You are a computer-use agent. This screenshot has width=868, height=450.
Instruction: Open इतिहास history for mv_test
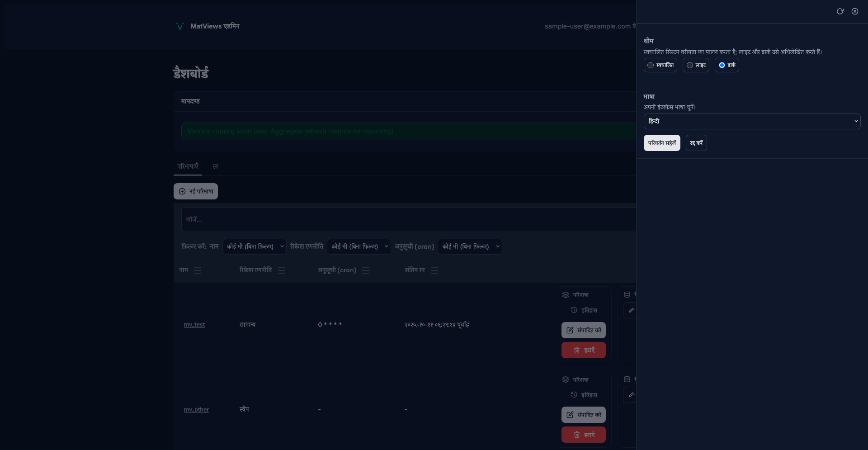pos(584,310)
